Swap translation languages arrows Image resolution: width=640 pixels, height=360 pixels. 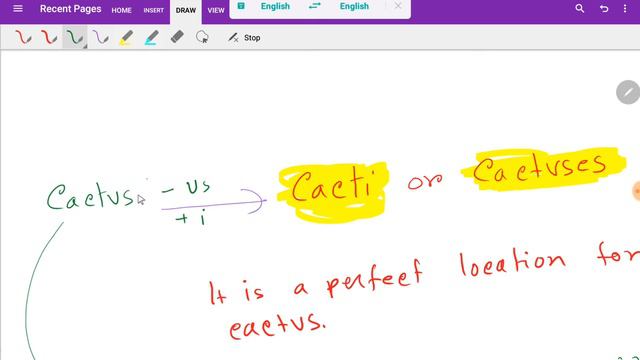[314, 6]
